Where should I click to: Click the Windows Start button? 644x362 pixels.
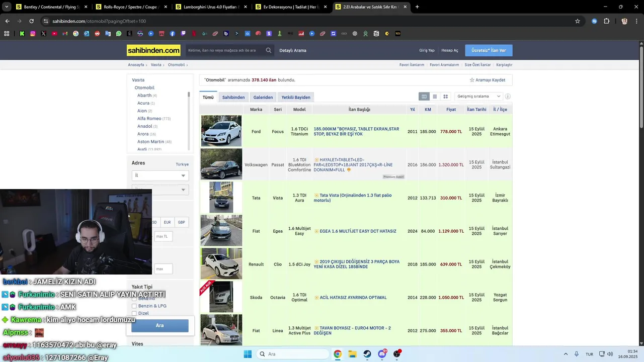248,354
